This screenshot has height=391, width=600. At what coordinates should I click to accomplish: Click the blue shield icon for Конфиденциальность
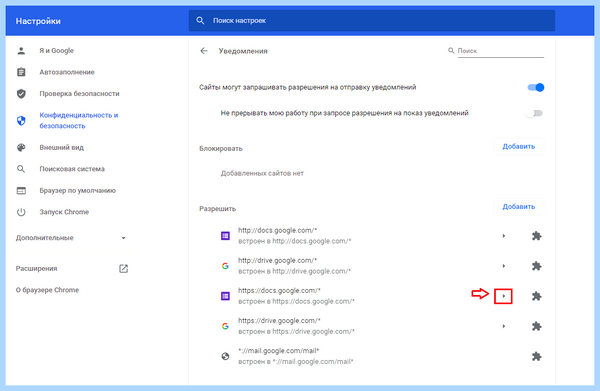(21, 121)
